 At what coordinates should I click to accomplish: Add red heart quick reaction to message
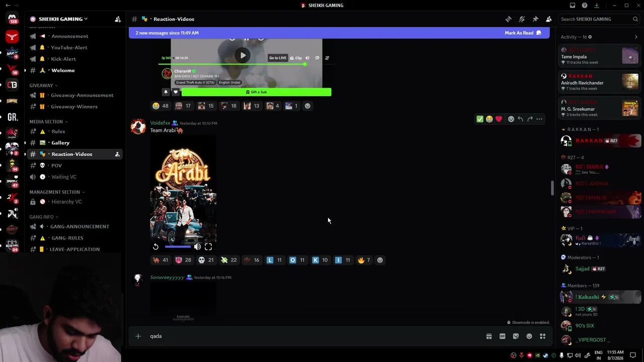tap(499, 119)
